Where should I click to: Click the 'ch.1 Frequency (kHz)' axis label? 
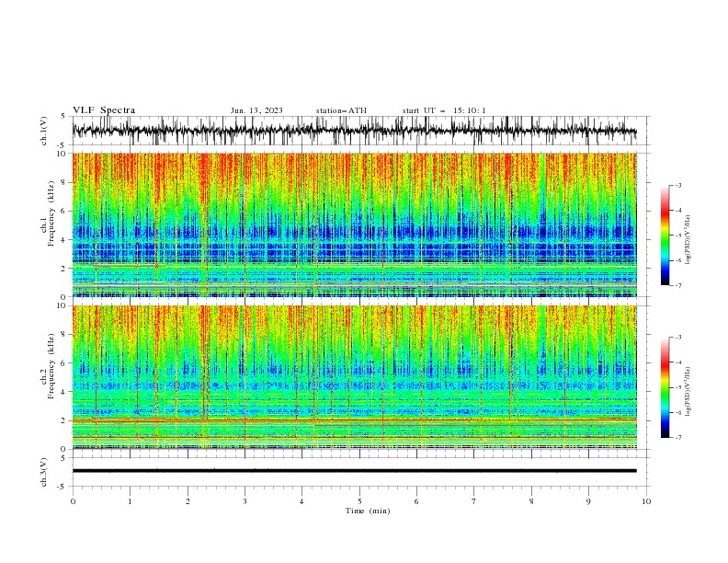[48, 212]
